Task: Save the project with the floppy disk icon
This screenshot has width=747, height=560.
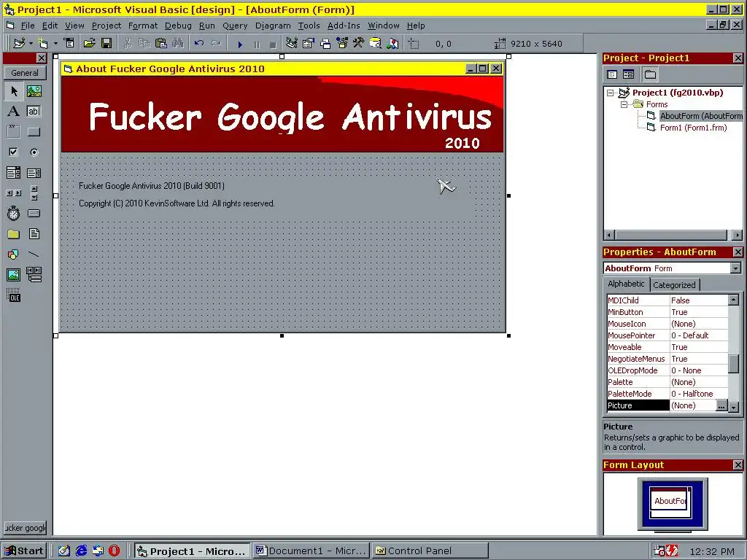Action: [x=107, y=43]
